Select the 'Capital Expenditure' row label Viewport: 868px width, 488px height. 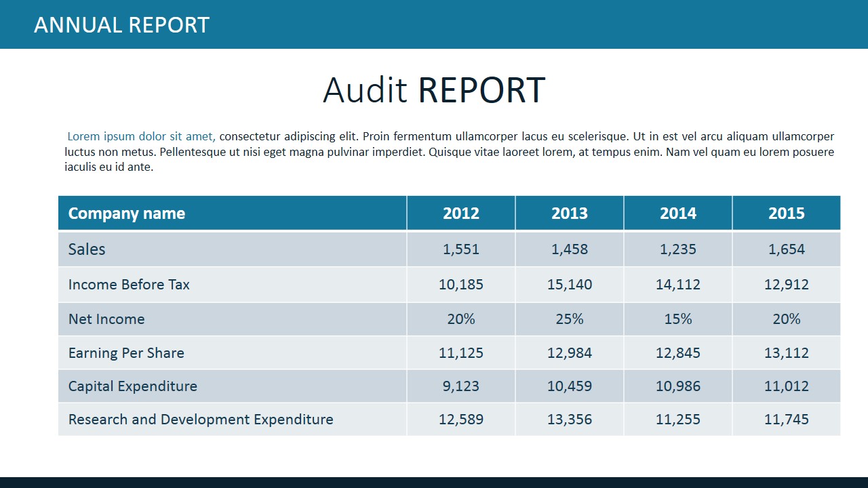pos(133,386)
